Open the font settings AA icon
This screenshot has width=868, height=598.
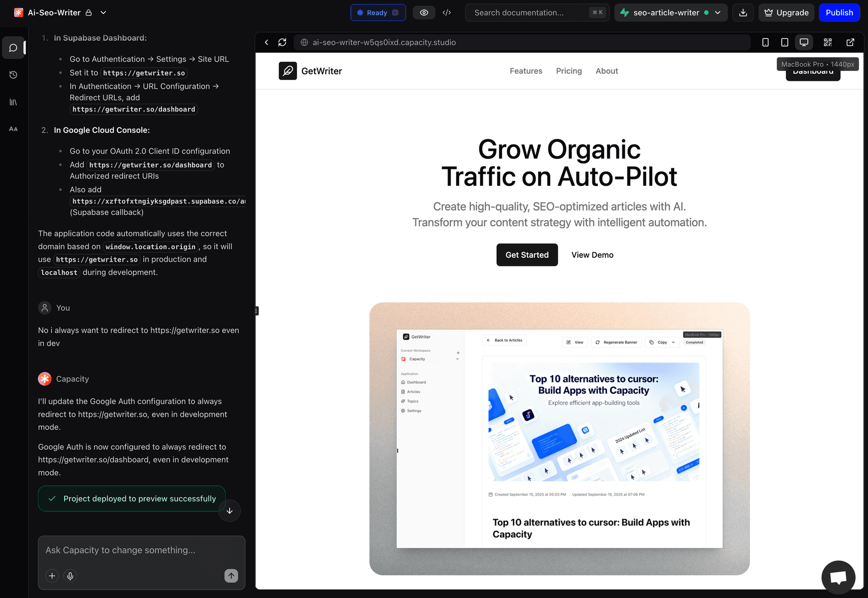click(x=13, y=129)
